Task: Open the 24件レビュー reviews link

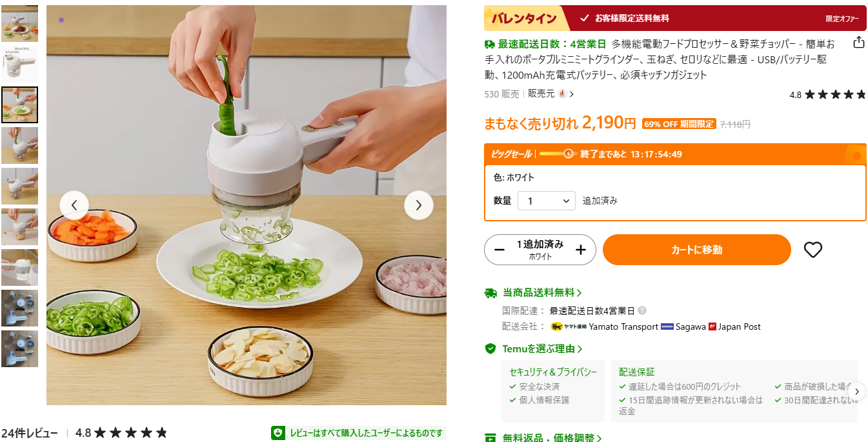Action: point(30,433)
